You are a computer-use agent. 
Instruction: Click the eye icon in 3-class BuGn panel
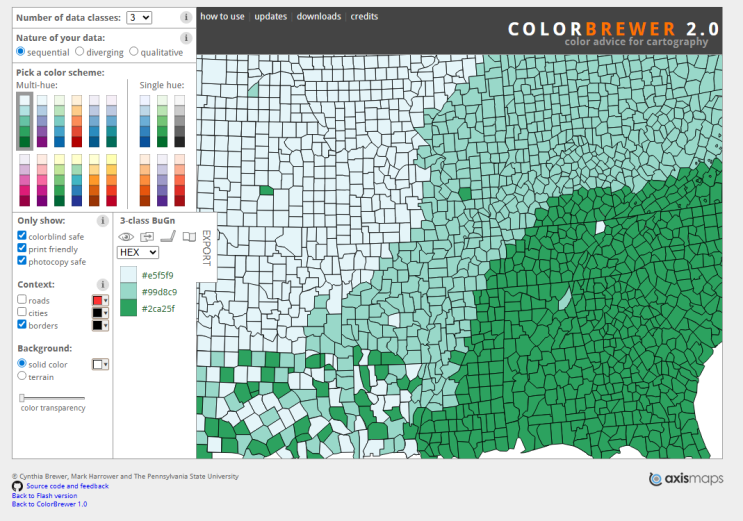click(x=126, y=237)
